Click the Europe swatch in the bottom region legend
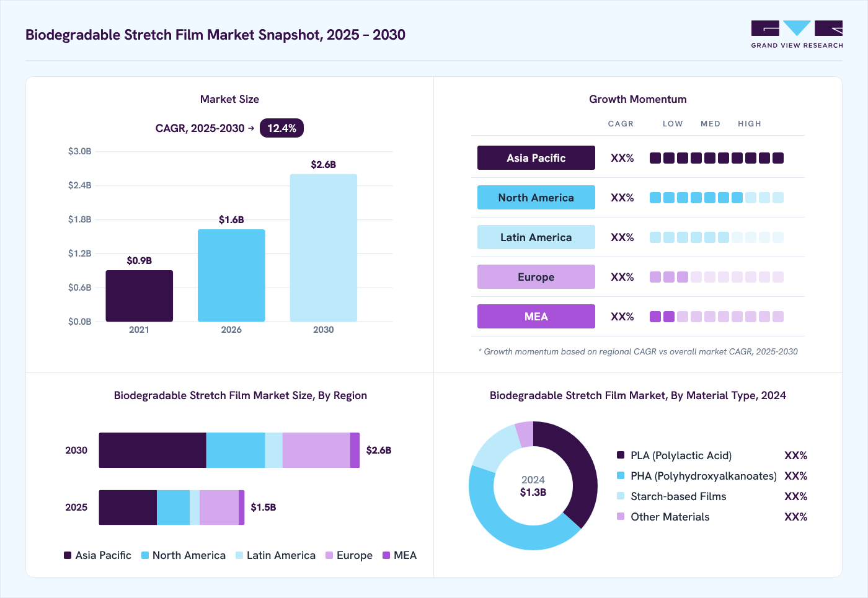The width and height of the screenshot is (868, 598). (x=329, y=555)
